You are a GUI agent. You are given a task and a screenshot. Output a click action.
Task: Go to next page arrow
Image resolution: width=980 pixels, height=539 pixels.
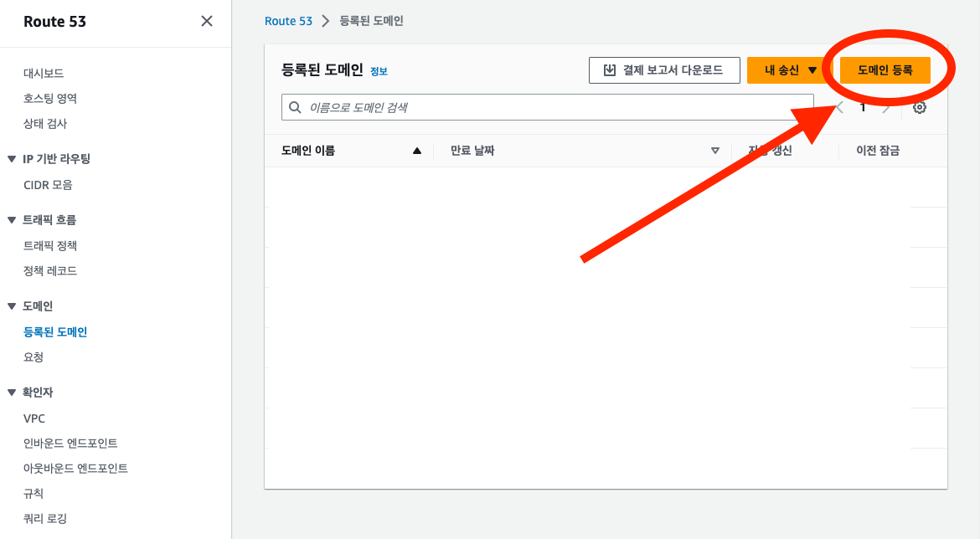(885, 107)
